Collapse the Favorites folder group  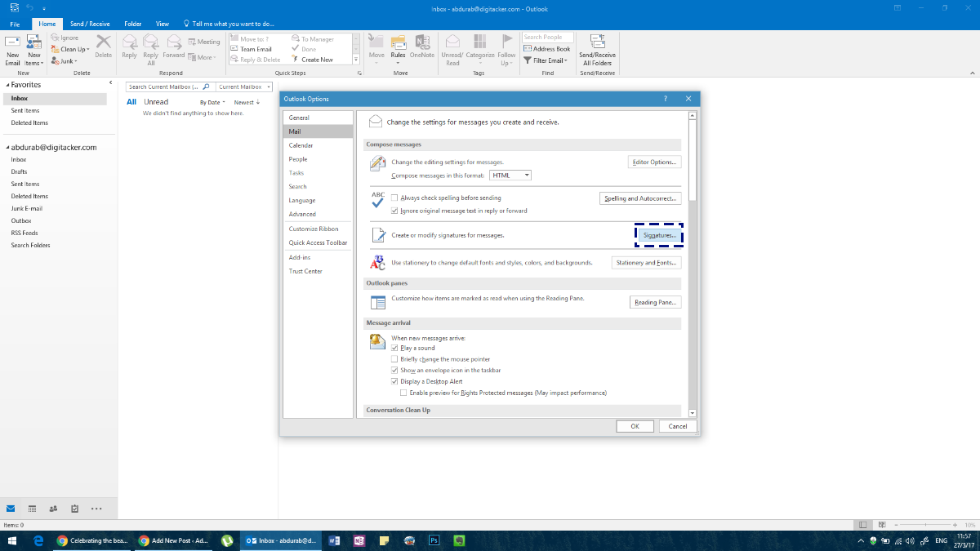click(x=7, y=85)
